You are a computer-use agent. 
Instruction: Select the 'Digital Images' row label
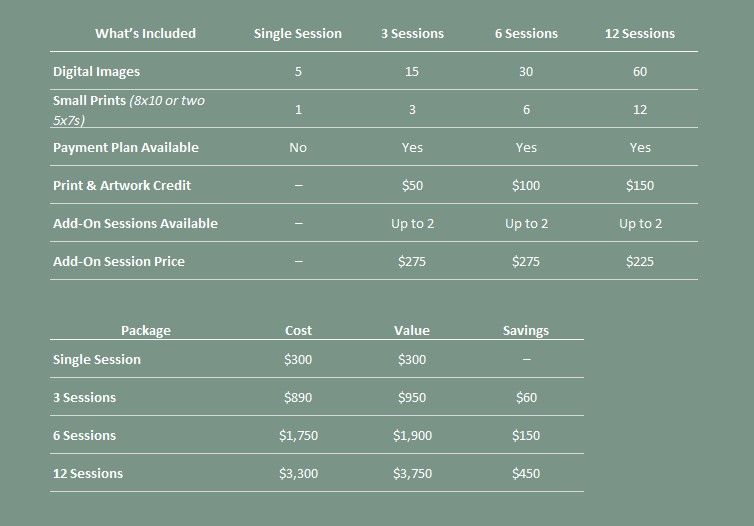pos(96,71)
